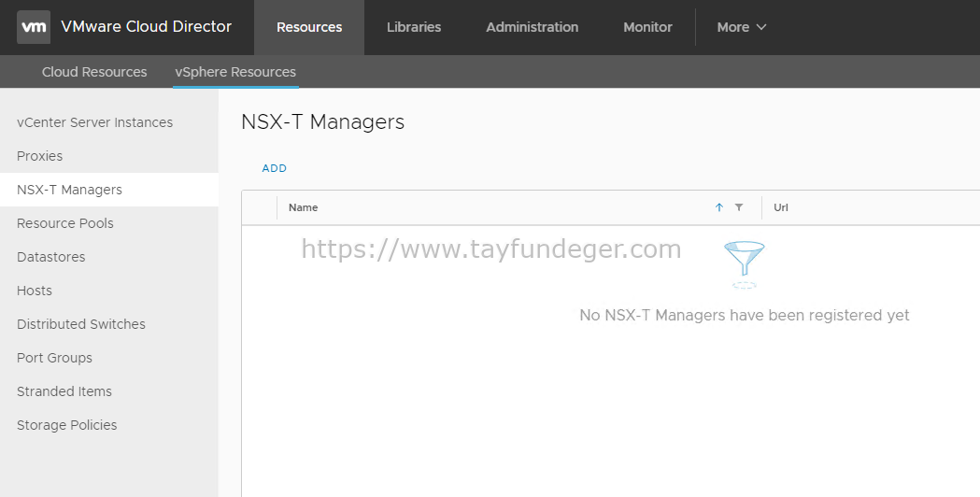This screenshot has height=497, width=980.
Task: Sort by Name ascending arrow
Action: (718, 207)
